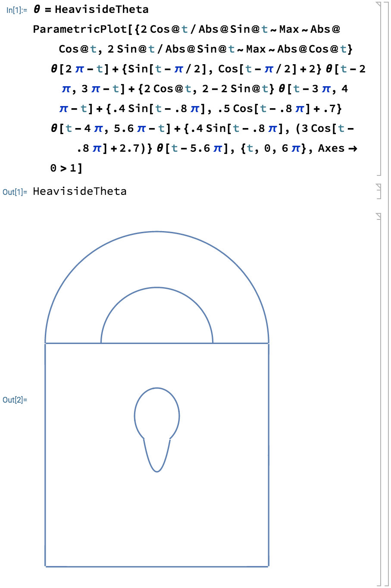Viewport: 391px width, 588px height.
Task: Select the Out[2] plot cell bracket
Action: 379,399
